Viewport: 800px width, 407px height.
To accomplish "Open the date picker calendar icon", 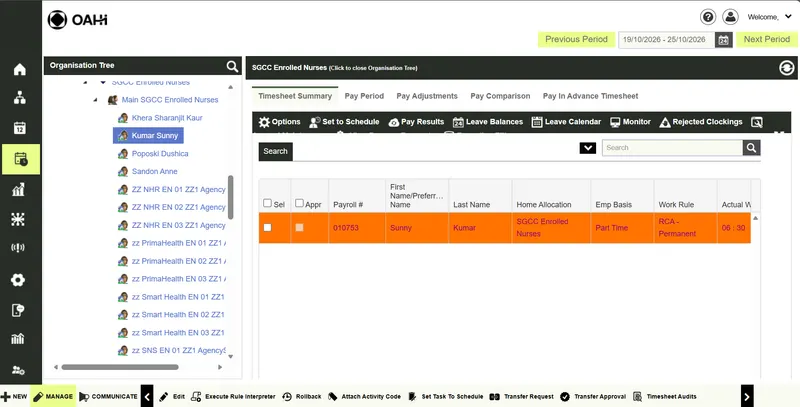I will [x=723, y=40].
